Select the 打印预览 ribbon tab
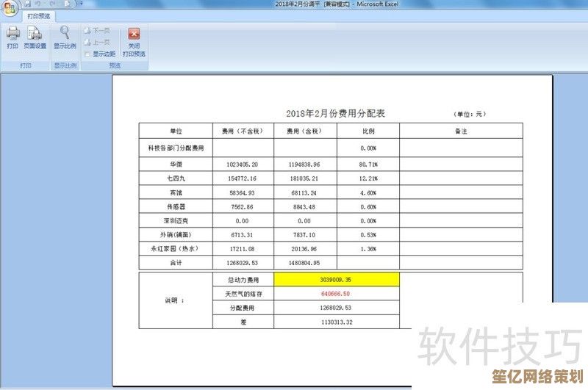 point(38,16)
